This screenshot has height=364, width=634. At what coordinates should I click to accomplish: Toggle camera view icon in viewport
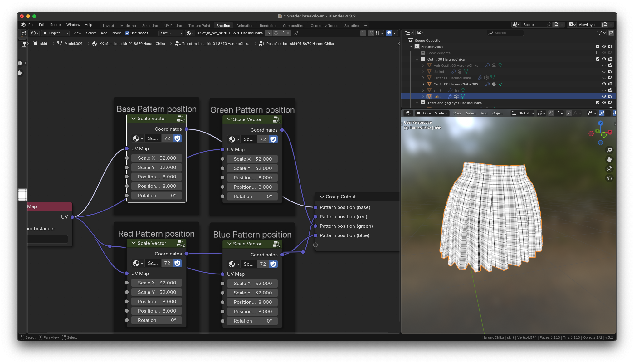point(609,169)
